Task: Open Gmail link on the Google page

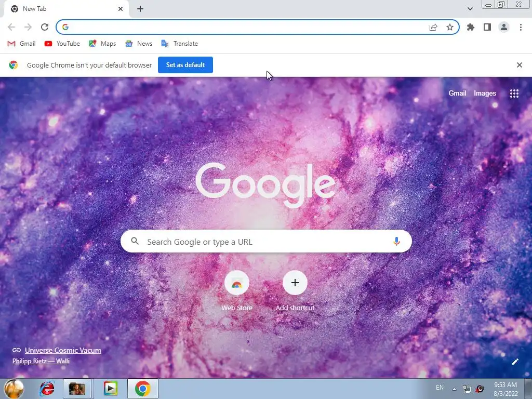Action: (457, 94)
